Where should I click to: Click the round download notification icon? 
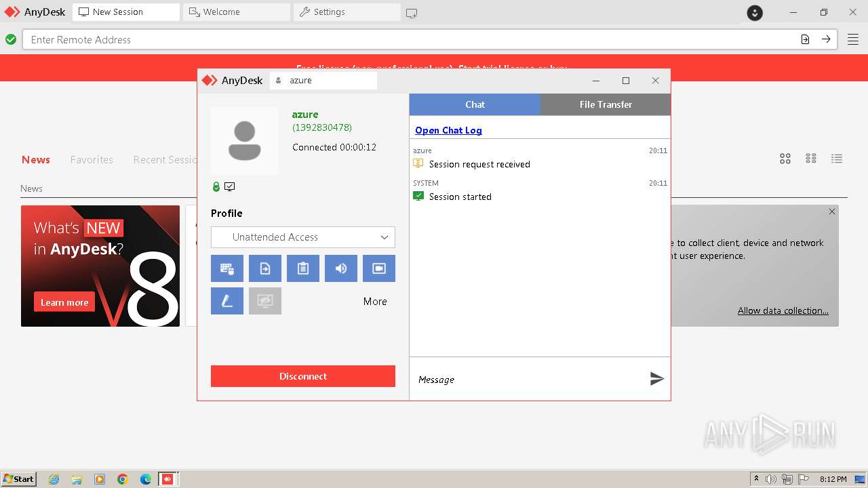pyautogui.click(x=755, y=12)
